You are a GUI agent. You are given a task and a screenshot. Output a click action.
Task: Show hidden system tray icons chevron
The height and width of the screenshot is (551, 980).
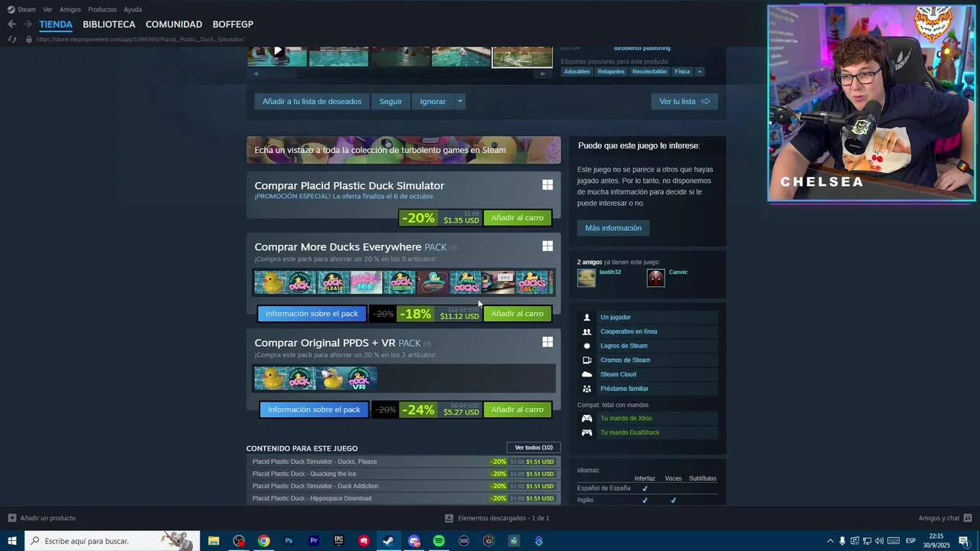pyautogui.click(x=830, y=541)
